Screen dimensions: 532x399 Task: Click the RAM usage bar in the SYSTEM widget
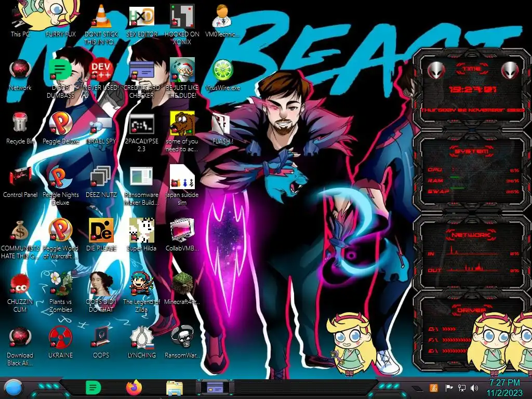pos(474,180)
